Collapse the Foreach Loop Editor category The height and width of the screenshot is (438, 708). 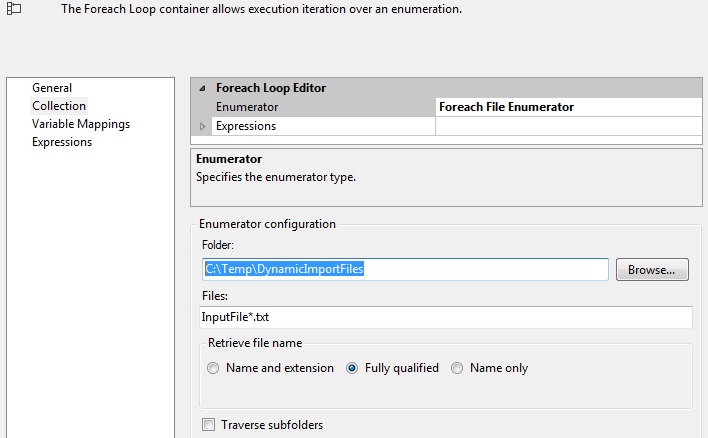pyautogui.click(x=204, y=88)
